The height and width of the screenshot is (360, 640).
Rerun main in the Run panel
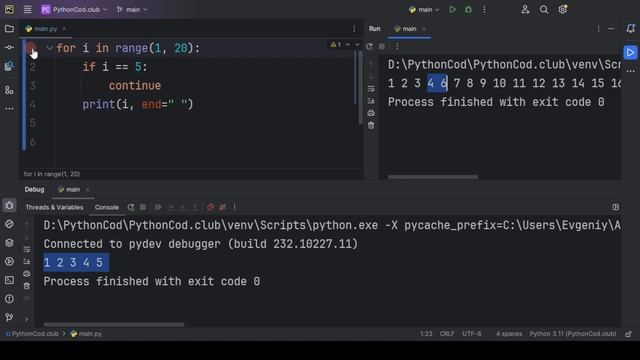(369, 47)
